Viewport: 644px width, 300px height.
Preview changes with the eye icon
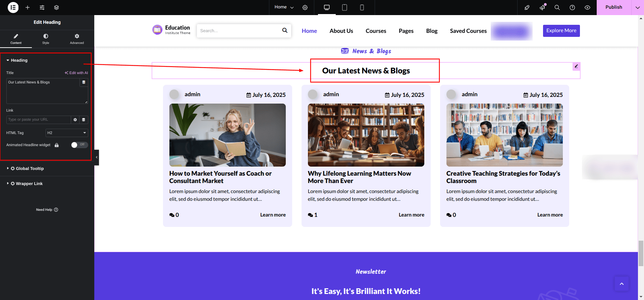click(x=587, y=7)
